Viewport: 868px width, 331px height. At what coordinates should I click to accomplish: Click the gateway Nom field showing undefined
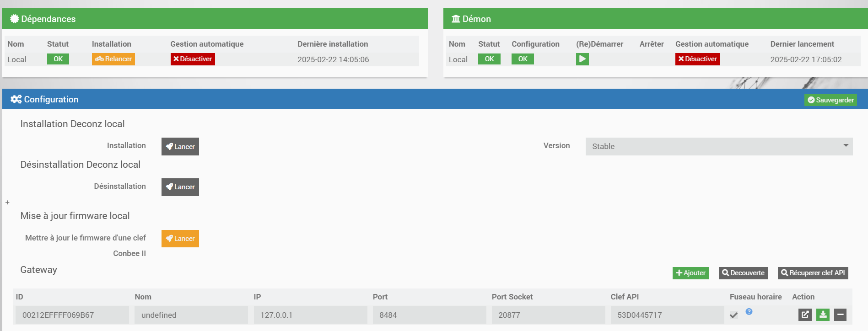coord(191,315)
